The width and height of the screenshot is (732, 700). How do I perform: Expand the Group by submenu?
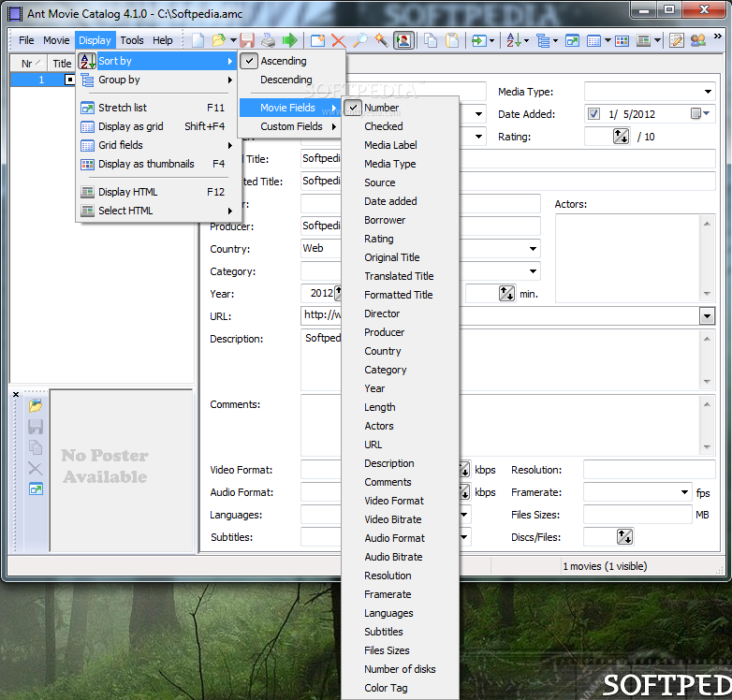158,80
